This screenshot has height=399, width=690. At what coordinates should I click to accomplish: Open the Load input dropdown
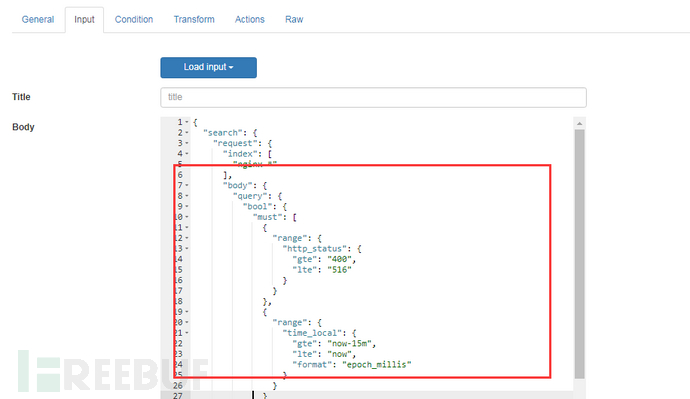[209, 67]
